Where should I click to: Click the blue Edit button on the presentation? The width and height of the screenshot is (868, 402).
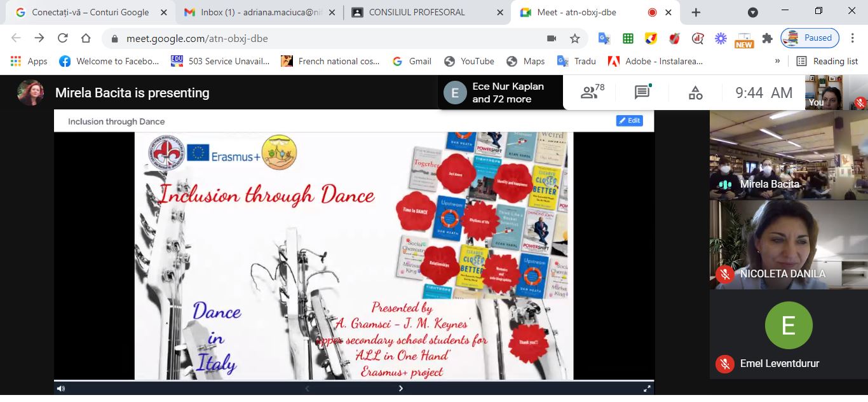coord(629,121)
